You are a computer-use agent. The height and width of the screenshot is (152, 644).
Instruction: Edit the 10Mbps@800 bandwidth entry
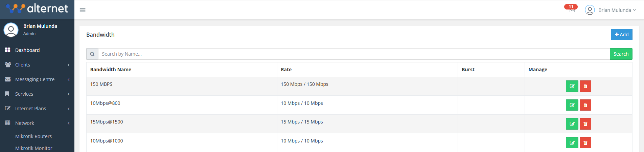pyautogui.click(x=572, y=105)
